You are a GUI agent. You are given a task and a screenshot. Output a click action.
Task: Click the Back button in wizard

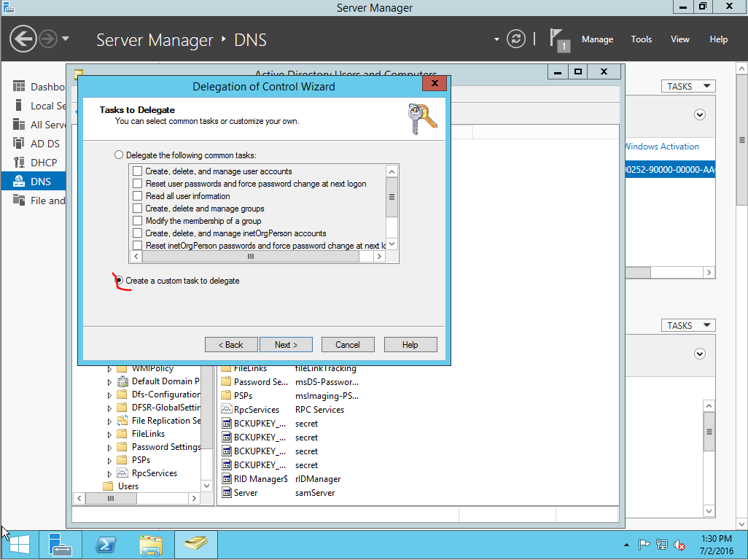point(231,344)
